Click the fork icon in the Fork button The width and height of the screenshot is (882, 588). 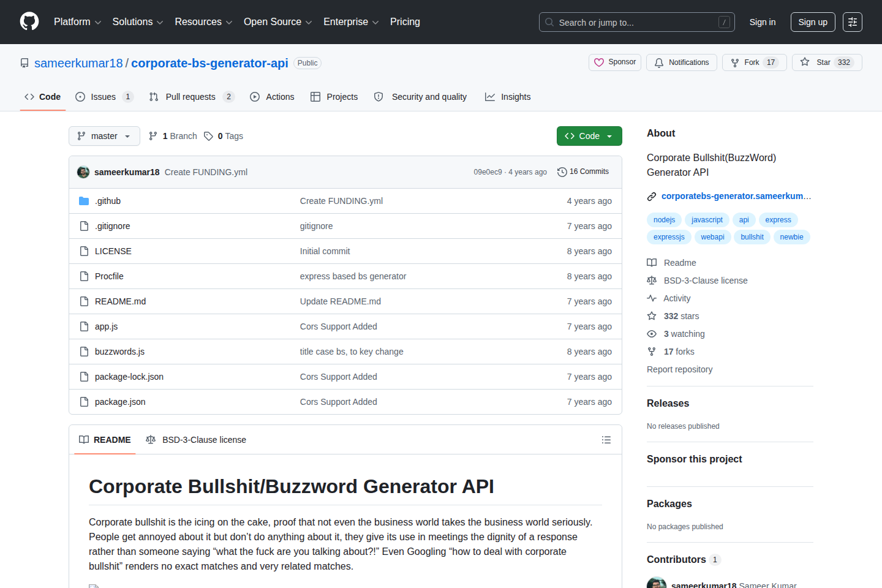pos(734,62)
